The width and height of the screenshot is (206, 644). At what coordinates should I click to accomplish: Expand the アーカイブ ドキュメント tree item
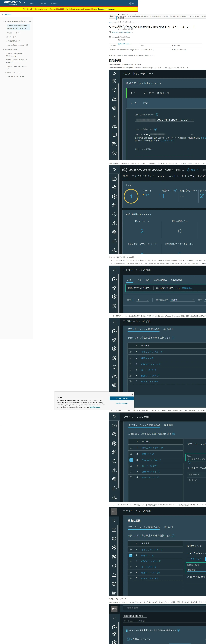pyautogui.click(x=6, y=77)
